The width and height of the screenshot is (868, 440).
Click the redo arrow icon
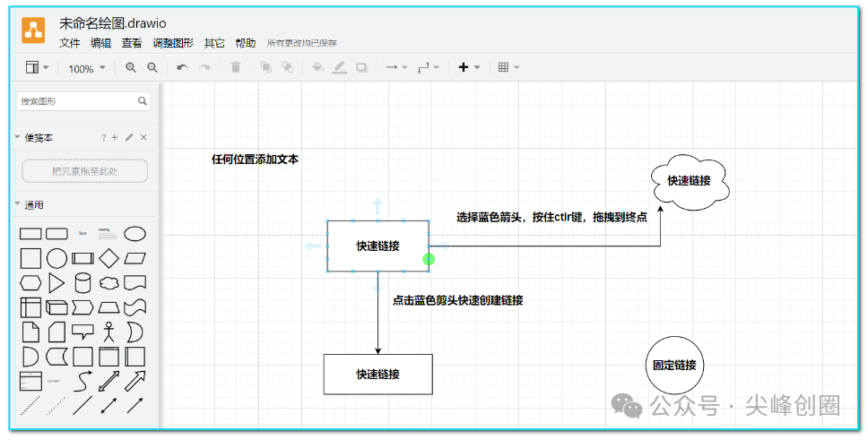tap(204, 67)
